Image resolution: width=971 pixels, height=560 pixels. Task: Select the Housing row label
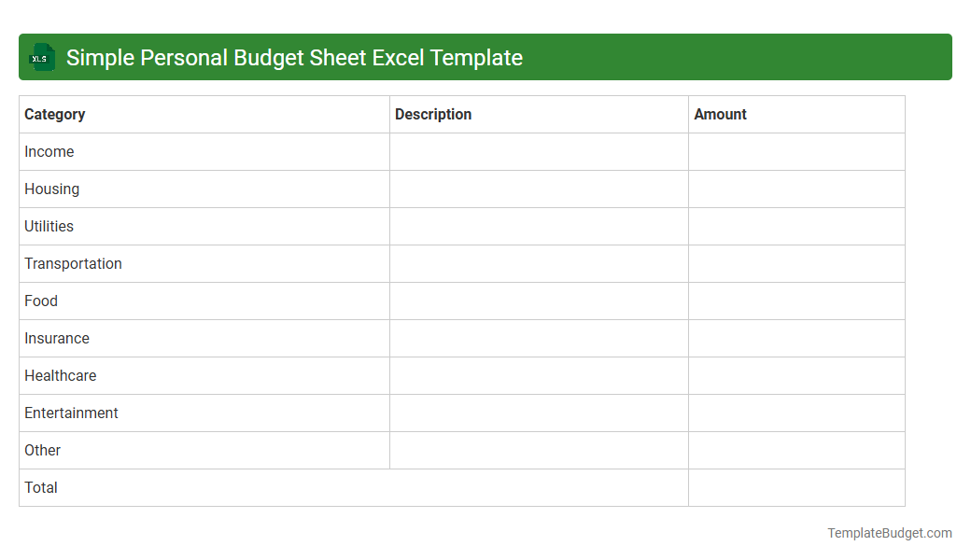click(51, 189)
